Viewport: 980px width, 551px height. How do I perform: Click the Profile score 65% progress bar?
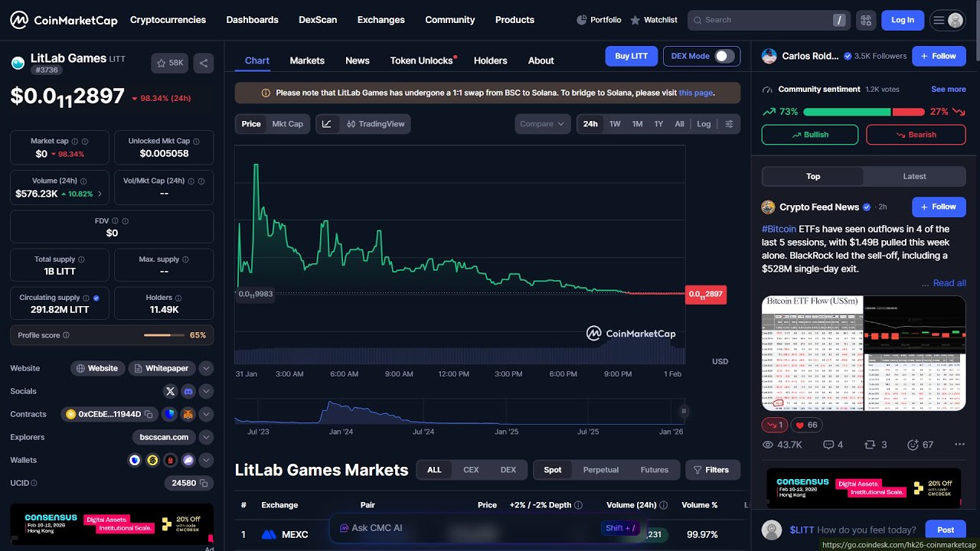click(x=164, y=335)
